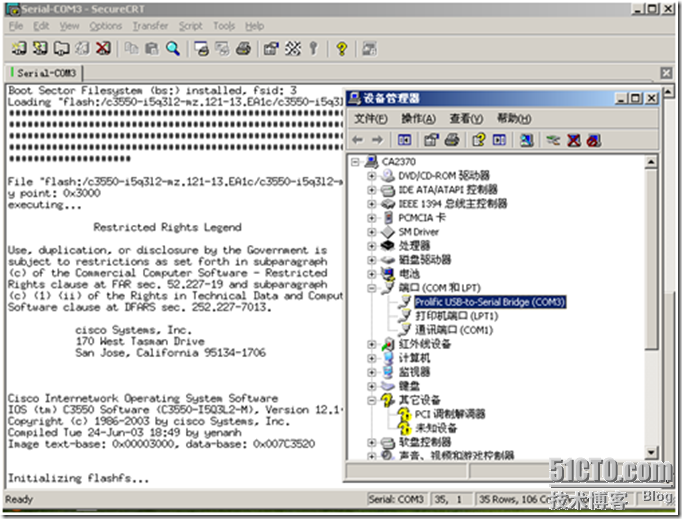Select 打印机端口 (LPT1) device
This screenshot has height=519, width=682.
tap(457, 316)
